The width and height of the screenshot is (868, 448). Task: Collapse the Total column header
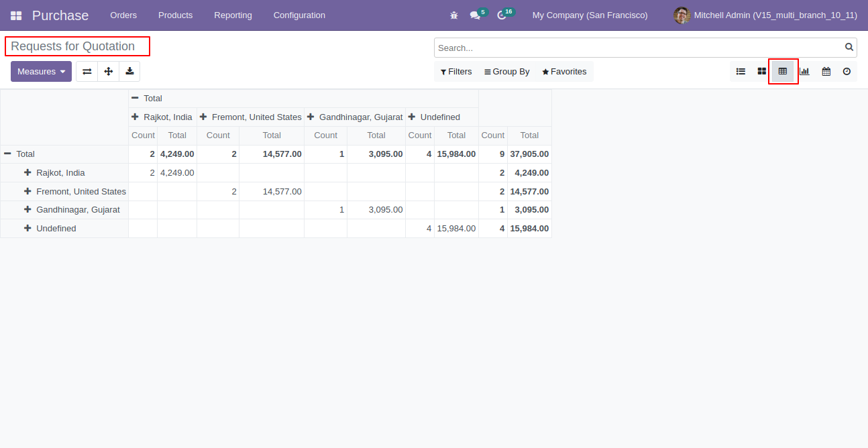click(303, 99)
